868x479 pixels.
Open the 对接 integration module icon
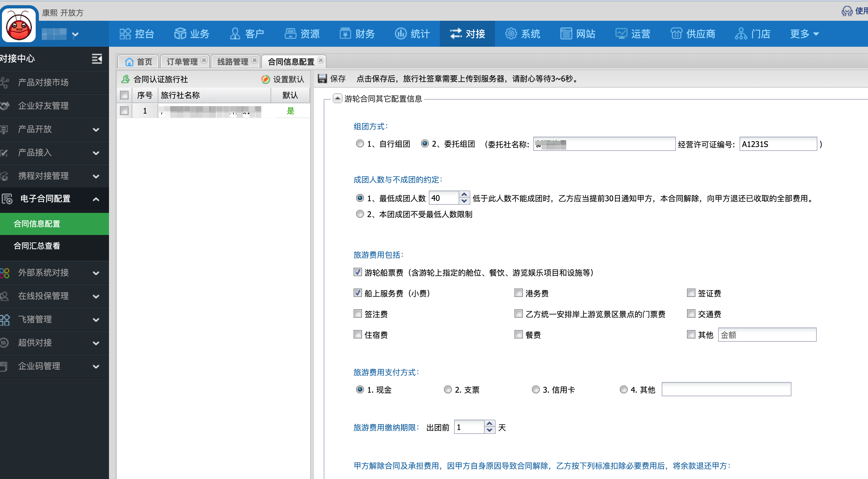(455, 34)
